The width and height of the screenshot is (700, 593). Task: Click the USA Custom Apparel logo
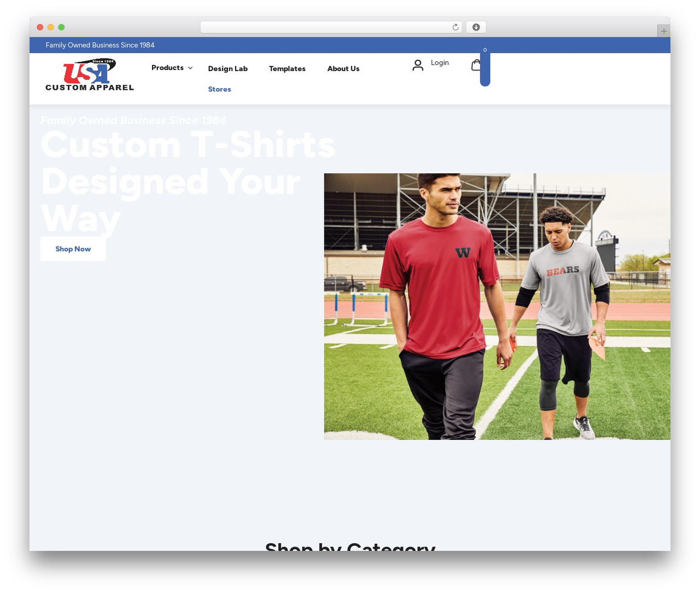coord(90,75)
